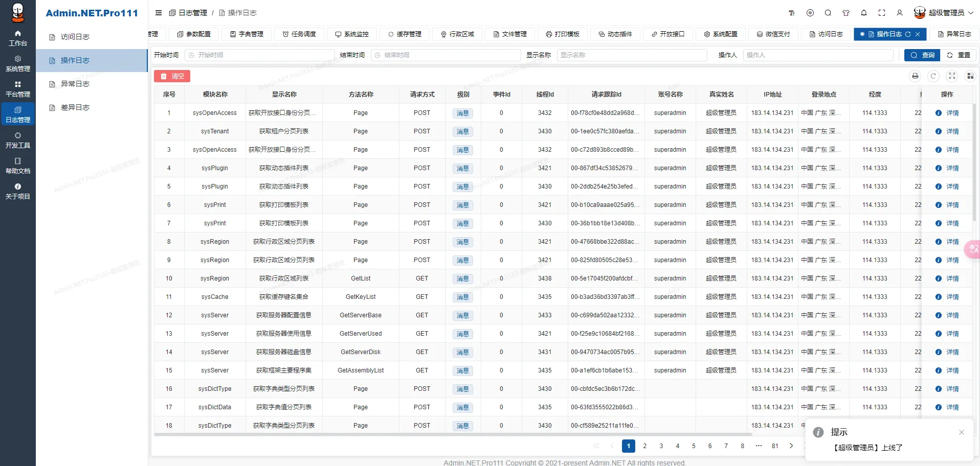Open 关于项目 in the left rail
This screenshot has height=466, width=980.
[x=18, y=192]
